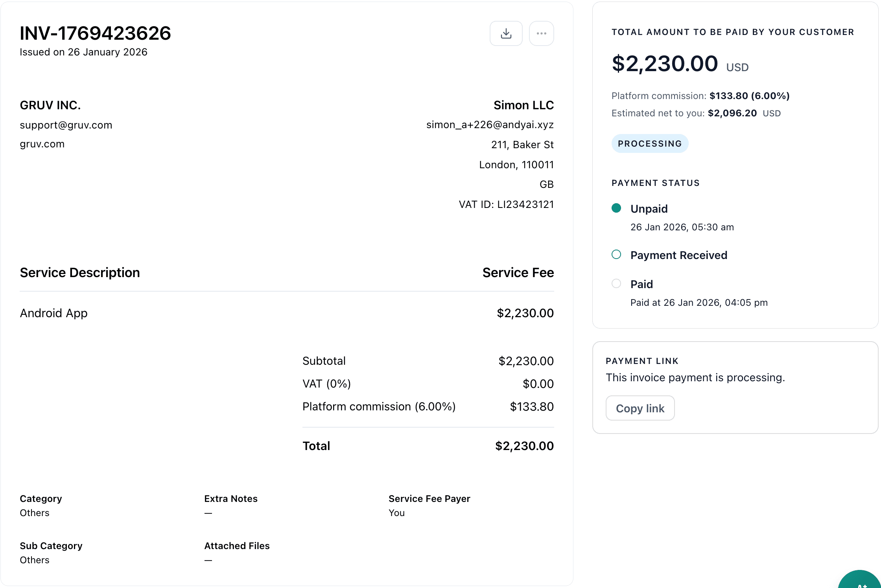Select the Payment Received status circle
This screenshot has width=881, height=588.
coord(616,254)
